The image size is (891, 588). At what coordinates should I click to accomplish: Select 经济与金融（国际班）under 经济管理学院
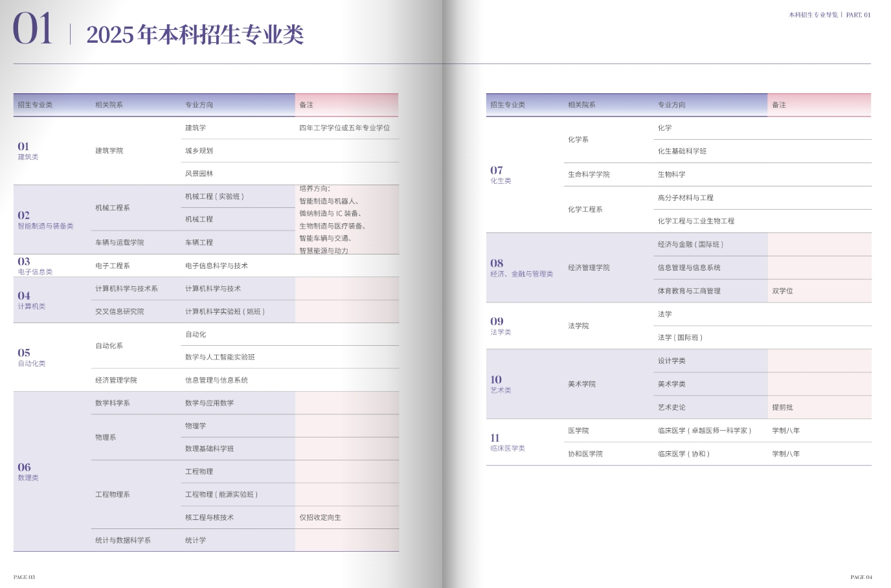(692, 244)
